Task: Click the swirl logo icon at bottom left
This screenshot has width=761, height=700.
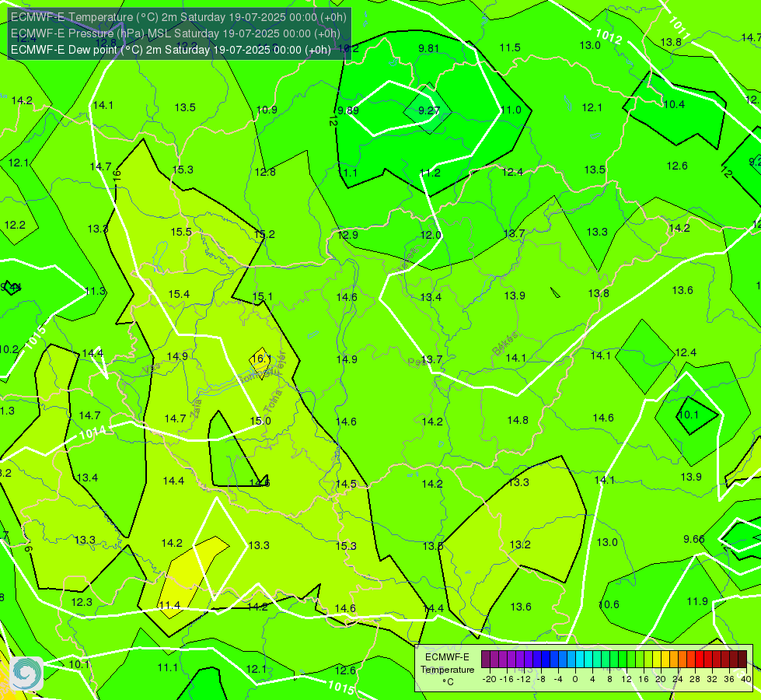Action: pos(26,674)
